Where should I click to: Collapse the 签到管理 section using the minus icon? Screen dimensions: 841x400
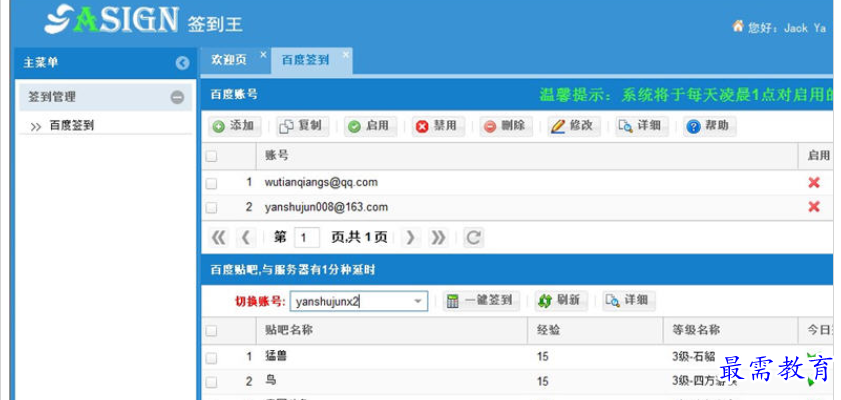click(x=178, y=97)
